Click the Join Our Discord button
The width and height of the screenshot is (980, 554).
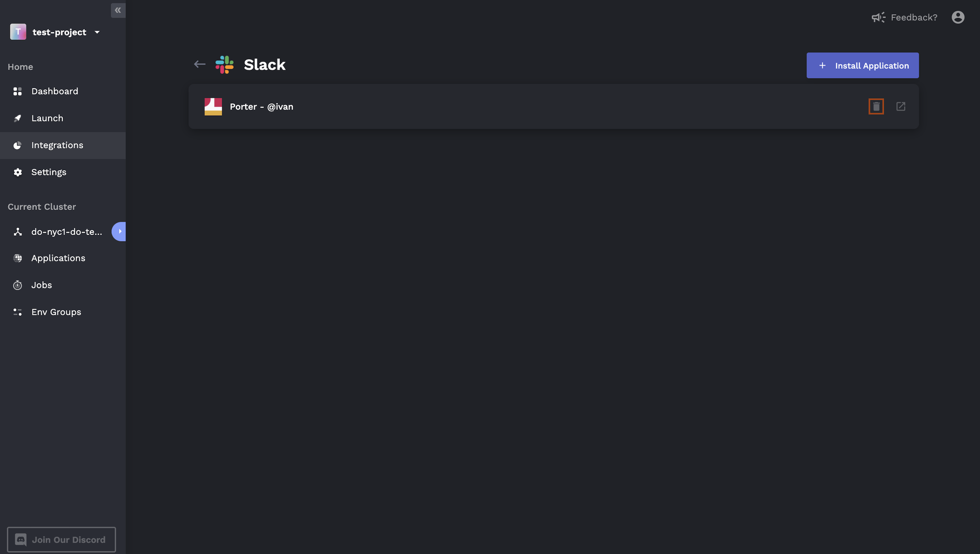pyautogui.click(x=61, y=540)
